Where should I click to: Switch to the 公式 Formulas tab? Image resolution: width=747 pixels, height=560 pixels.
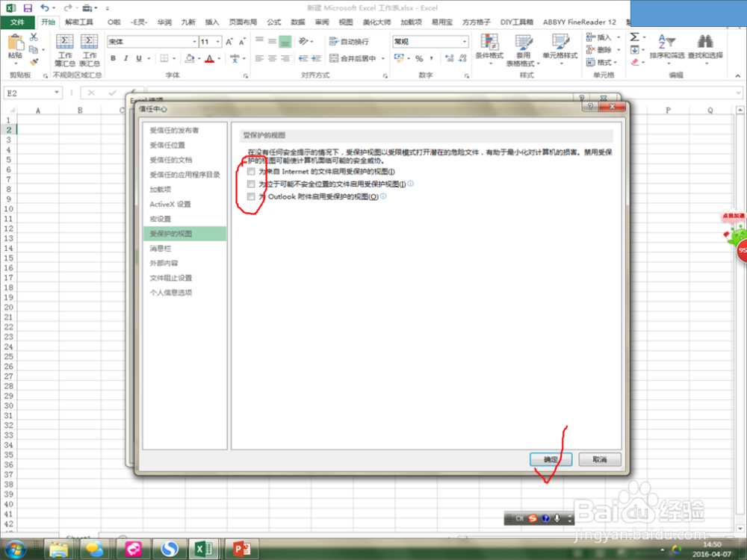point(274,22)
